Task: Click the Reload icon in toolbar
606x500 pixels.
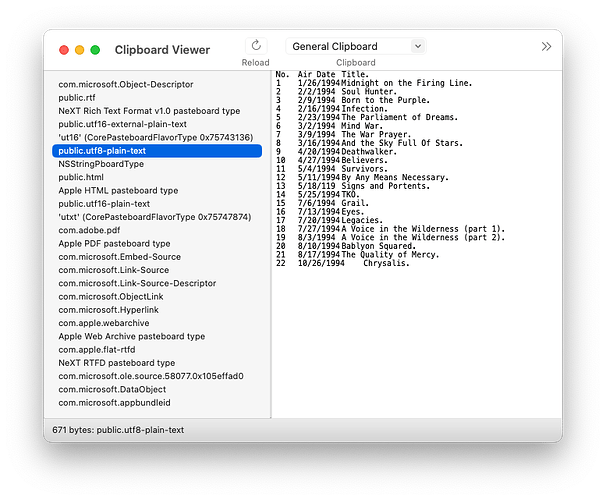Action: click(255, 46)
